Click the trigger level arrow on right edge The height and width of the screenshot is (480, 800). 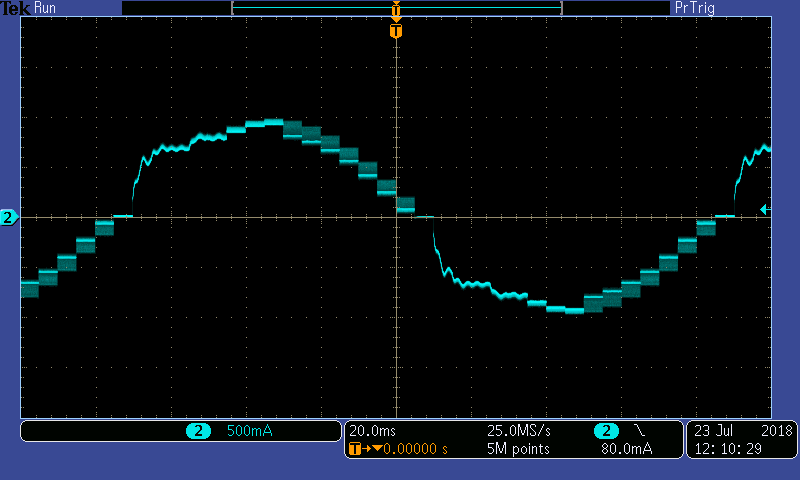pyautogui.click(x=764, y=209)
